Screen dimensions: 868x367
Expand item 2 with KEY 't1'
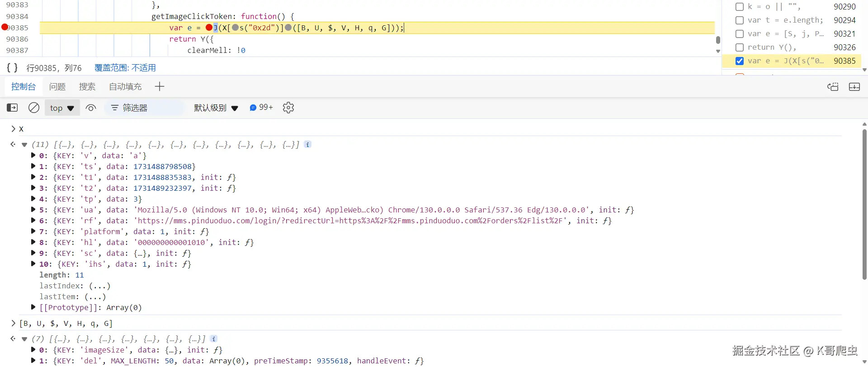[33, 177]
